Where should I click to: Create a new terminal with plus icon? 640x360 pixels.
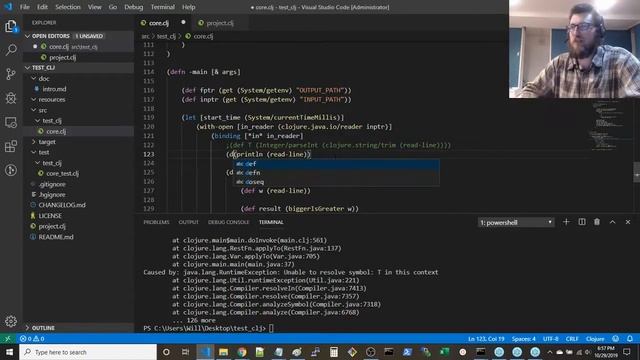click(x=566, y=222)
